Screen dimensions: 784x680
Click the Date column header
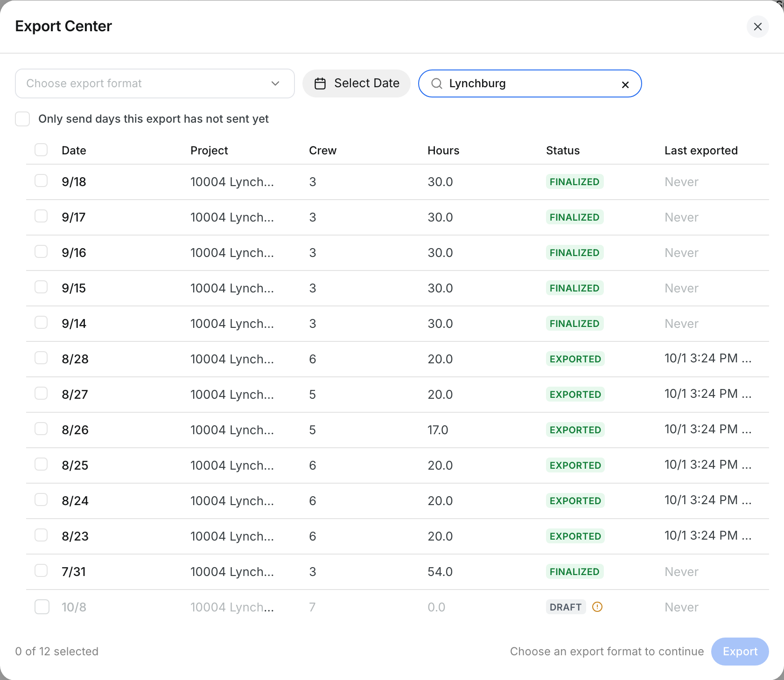pyautogui.click(x=74, y=151)
